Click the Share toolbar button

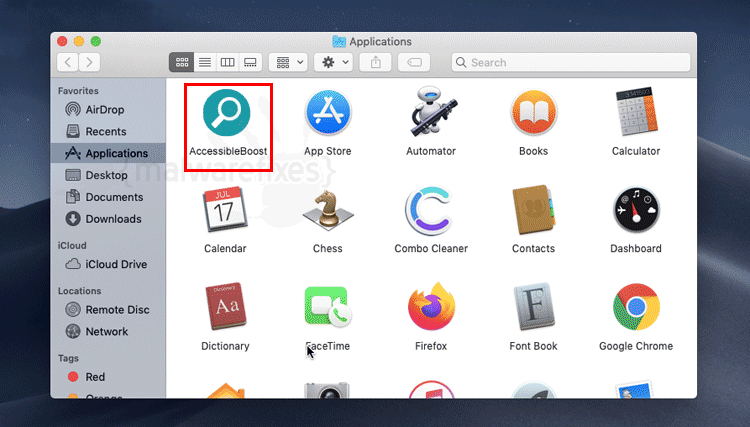pos(375,62)
